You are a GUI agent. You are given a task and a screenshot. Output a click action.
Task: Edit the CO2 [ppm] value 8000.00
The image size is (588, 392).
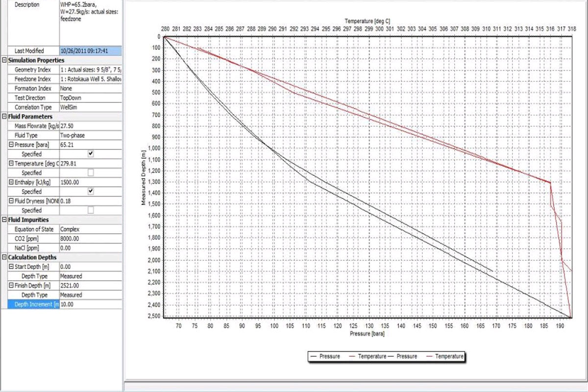90,239
